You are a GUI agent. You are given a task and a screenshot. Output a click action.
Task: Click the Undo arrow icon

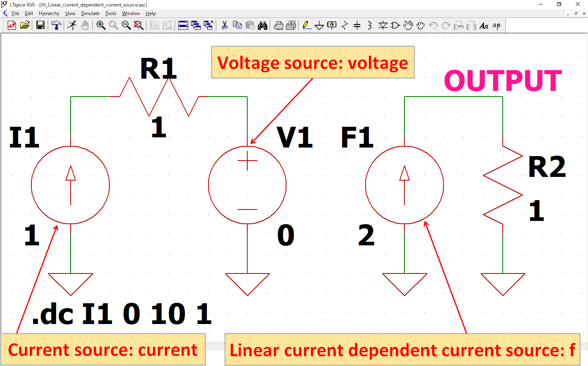coord(433,25)
